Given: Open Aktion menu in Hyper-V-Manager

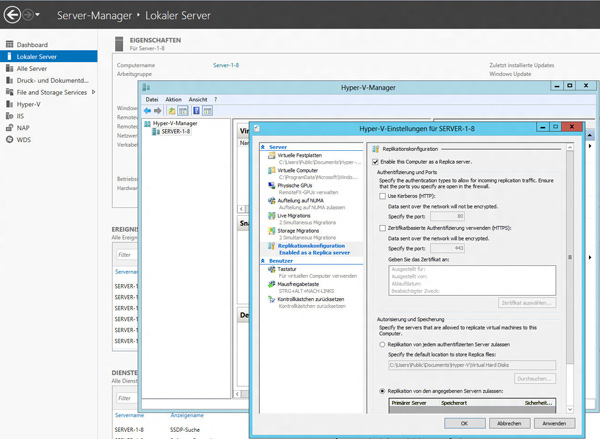Looking at the screenshot, I should click(x=173, y=99).
